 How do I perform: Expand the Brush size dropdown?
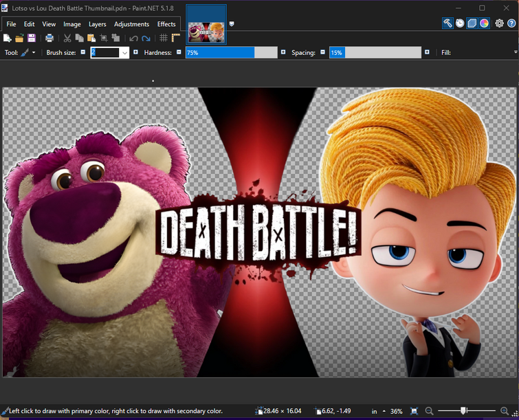tap(124, 53)
